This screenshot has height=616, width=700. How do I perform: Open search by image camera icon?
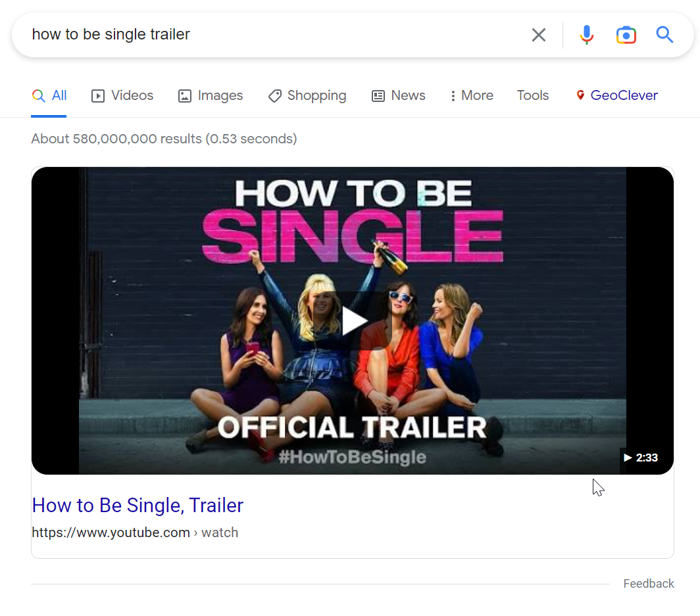pyautogui.click(x=626, y=35)
